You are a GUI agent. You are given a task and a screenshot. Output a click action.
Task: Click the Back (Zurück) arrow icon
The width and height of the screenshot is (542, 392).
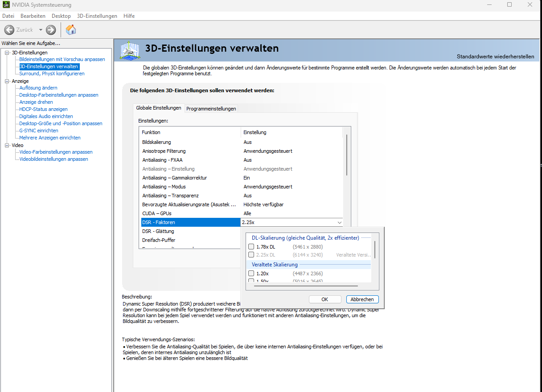[9, 30]
